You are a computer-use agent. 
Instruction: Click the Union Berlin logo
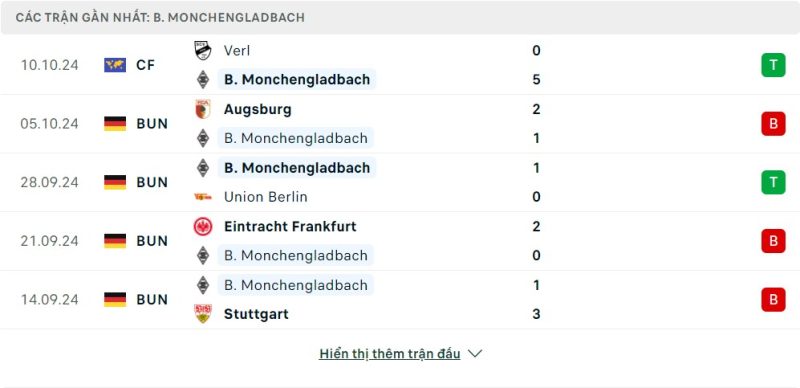point(203,197)
